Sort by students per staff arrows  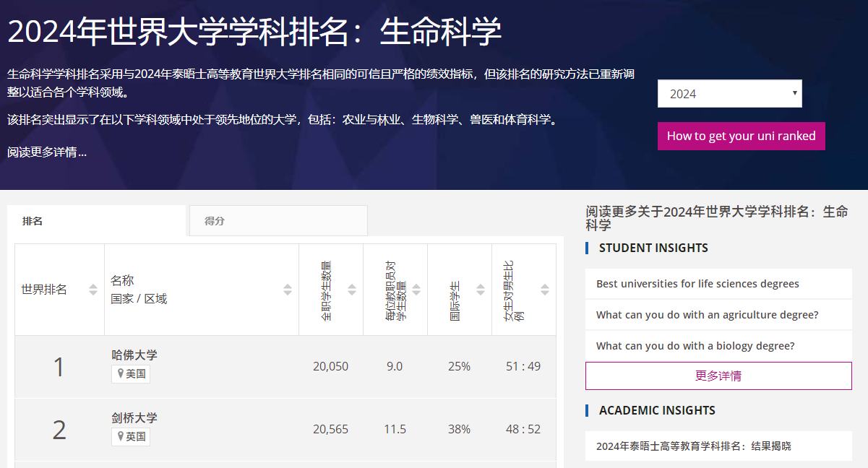coord(416,290)
